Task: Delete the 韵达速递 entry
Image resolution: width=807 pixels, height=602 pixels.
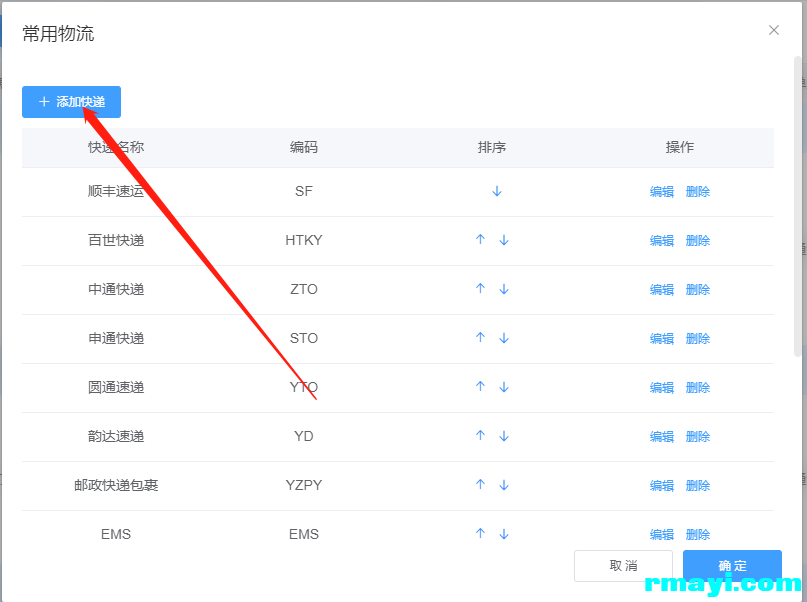Action: (x=698, y=437)
